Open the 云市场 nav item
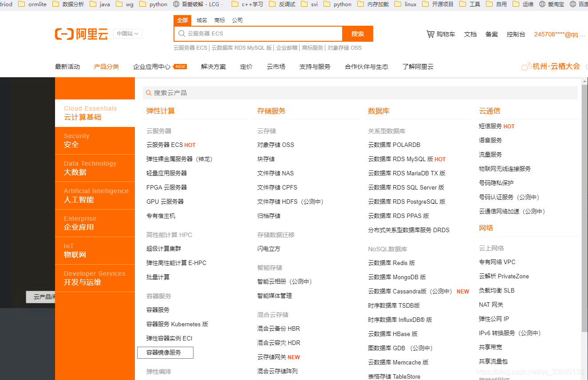588x380 pixels. 276,67
